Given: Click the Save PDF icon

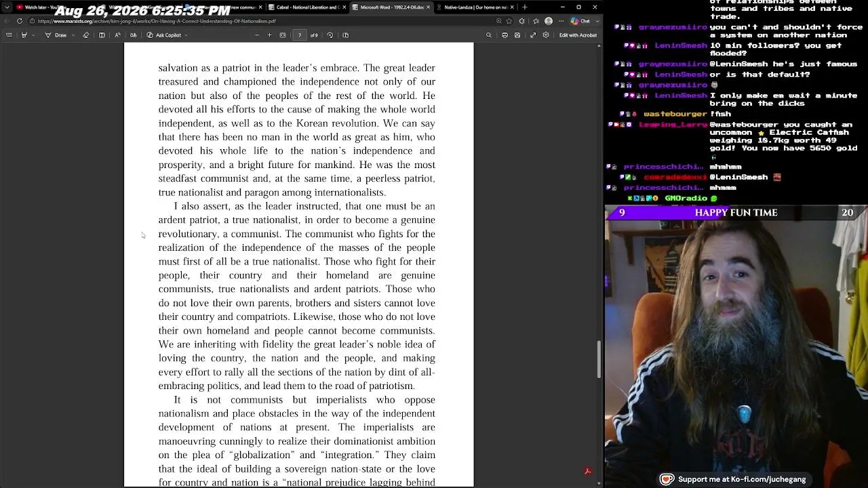Looking at the screenshot, I should (517, 35).
